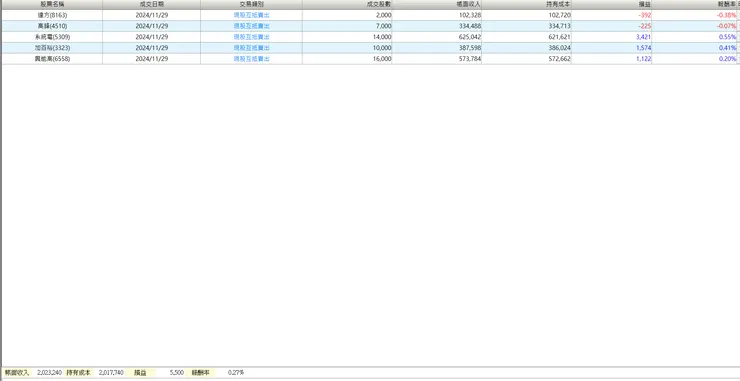Sort by the 成交股數 column header

click(347, 4)
